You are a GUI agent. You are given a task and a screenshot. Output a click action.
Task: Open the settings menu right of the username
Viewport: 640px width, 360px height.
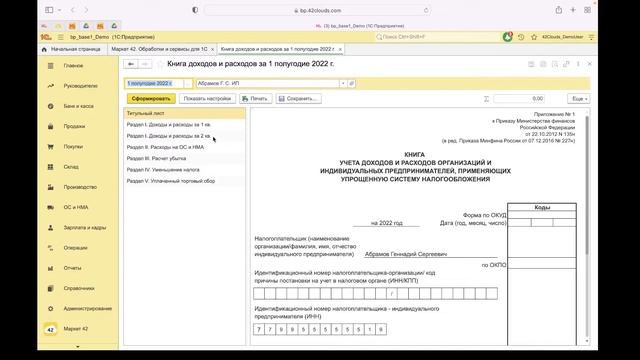[591, 37]
